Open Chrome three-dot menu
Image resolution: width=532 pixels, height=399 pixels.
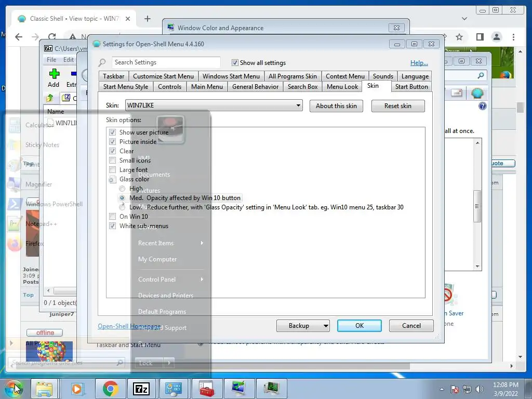[513, 37]
